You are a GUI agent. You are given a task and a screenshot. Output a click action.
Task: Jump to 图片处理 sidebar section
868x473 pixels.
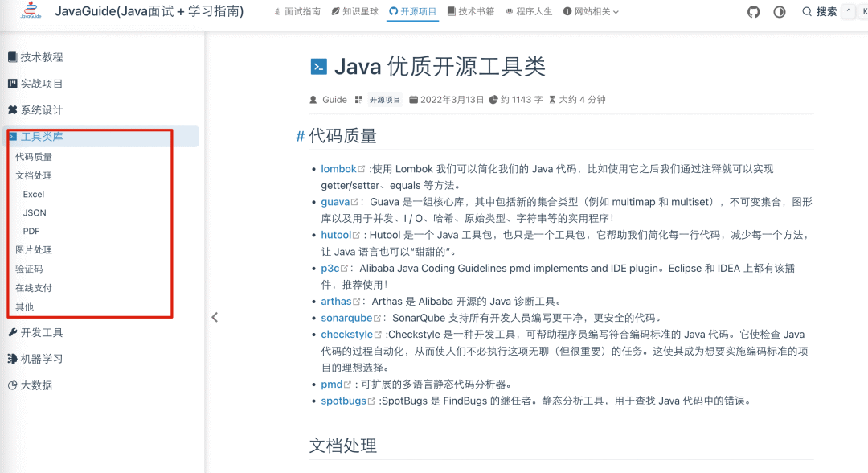pyautogui.click(x=34, y=250)
